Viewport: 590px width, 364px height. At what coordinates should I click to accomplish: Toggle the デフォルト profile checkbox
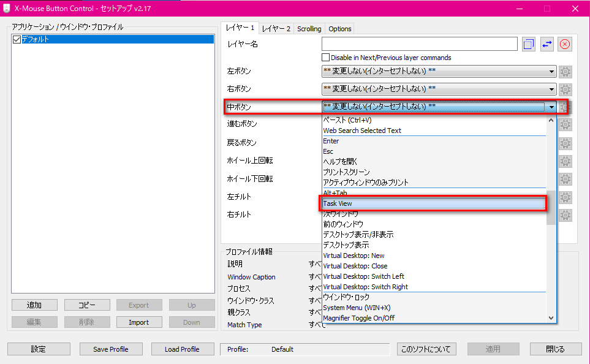point(17,39)
